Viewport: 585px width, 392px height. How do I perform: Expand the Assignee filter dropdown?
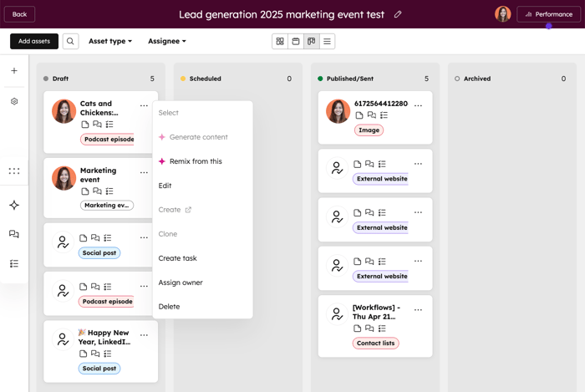point(167,41)
